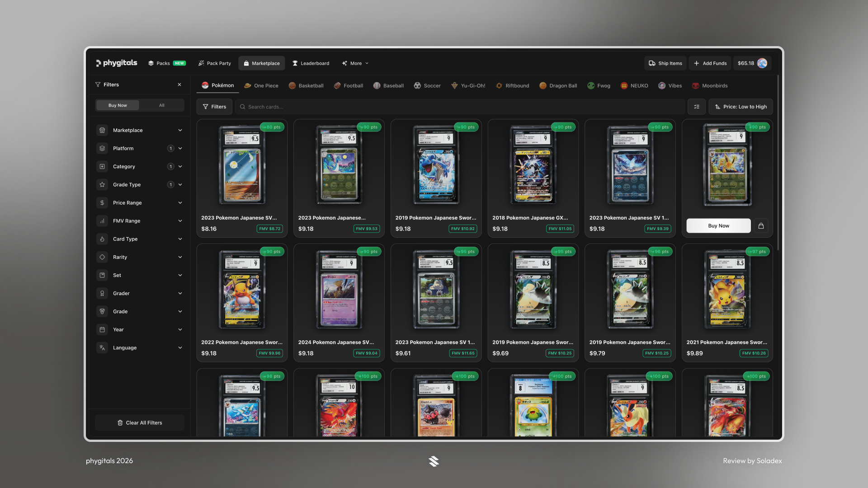Click the Grade Type star icon

coord(102,184)
